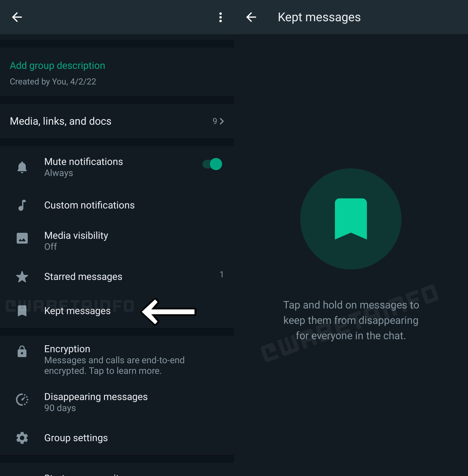Tap the bookmark icon beside Kept messages
This screenshot has height=476, width=468.
[x=22, y=311]
